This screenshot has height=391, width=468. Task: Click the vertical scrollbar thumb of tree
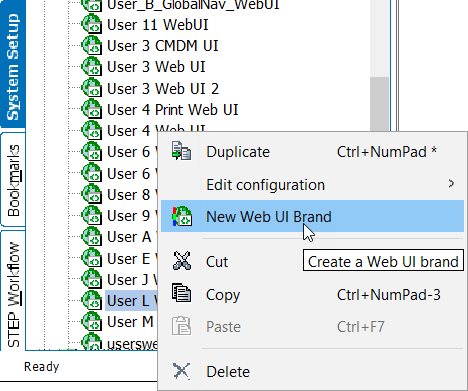tap(379, 104)
